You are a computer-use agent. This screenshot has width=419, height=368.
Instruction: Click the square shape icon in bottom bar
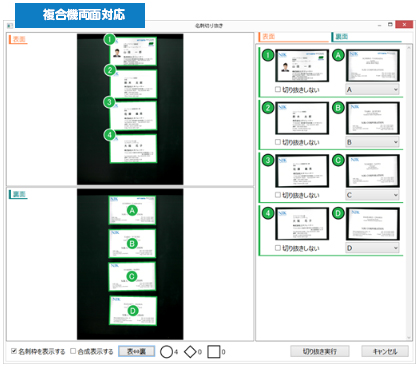tap(214, 352)
